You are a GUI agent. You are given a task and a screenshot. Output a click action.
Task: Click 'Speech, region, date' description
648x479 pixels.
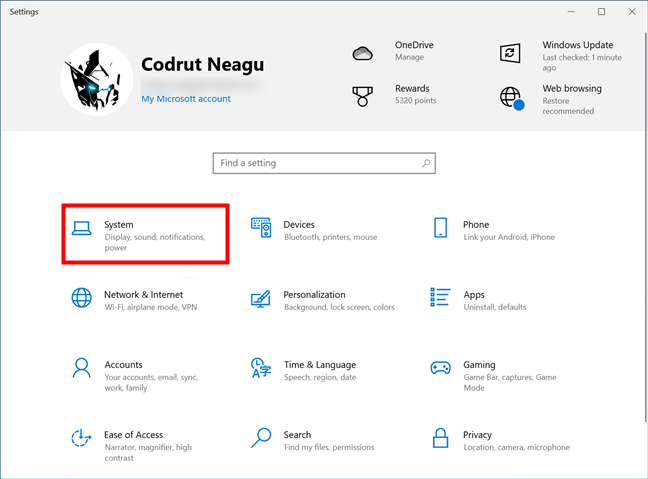click(x=320, y=377)
